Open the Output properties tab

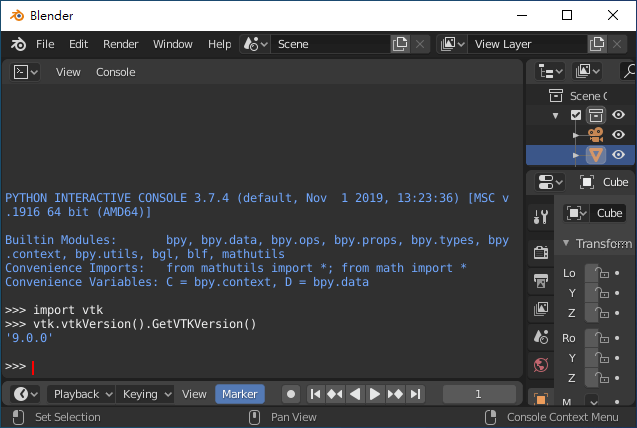[x=541, y=281]
